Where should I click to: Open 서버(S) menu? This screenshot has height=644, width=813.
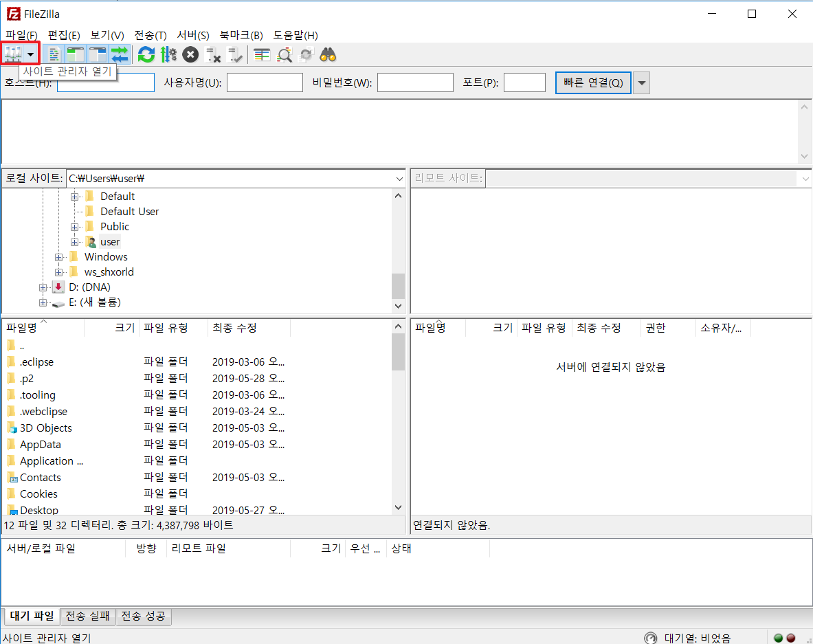pyautogui.click(x=193, y=35)
